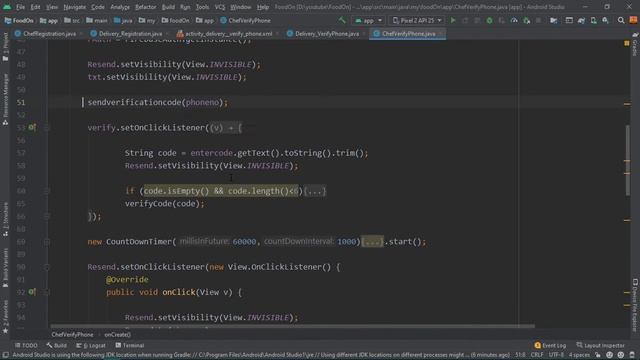Click the sendverificationcode call on line 51

tap(158, 102)
